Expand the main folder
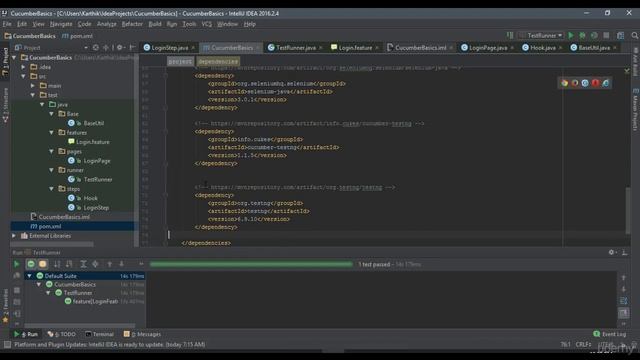The width and height of the screenshot is (640, 360). [x=33, y=86]
